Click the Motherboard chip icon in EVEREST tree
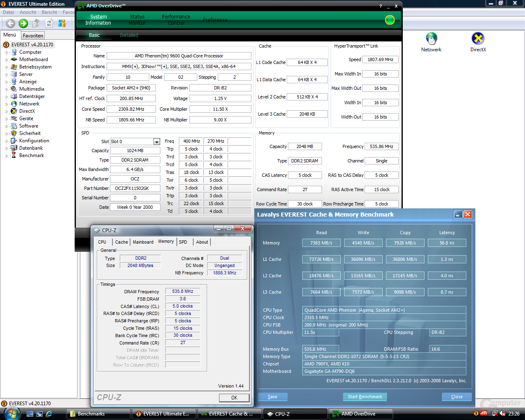 coord(14,59)
